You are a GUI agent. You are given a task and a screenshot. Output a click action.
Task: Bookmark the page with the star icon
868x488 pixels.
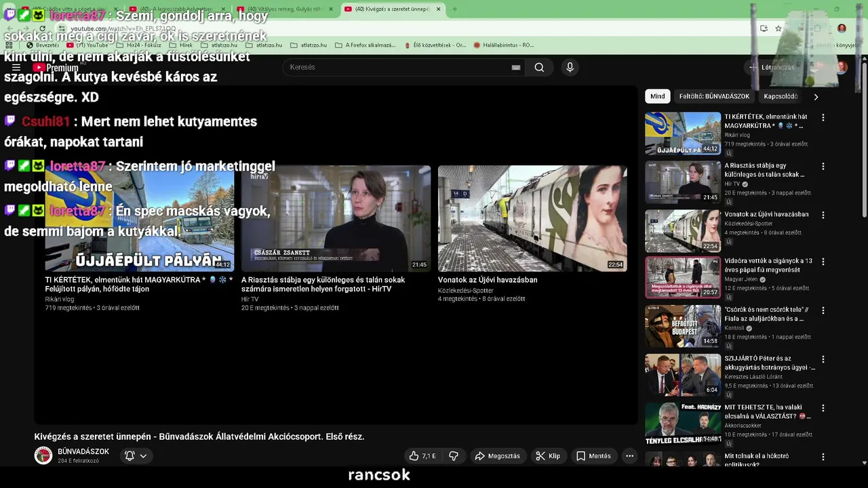pos(778,28)
